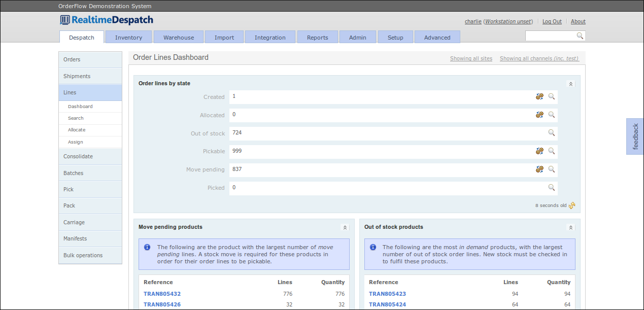Click the magnifier icon in Move pending row
Screen dimensions: 644x310
pyautogui.click(x=552, y=169)
